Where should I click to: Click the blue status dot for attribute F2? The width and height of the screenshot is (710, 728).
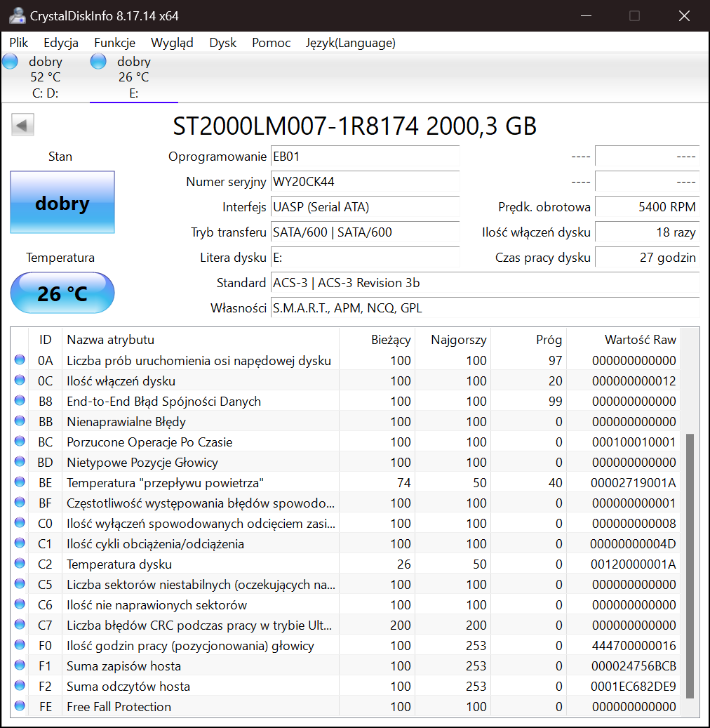[x=20, y=686]
